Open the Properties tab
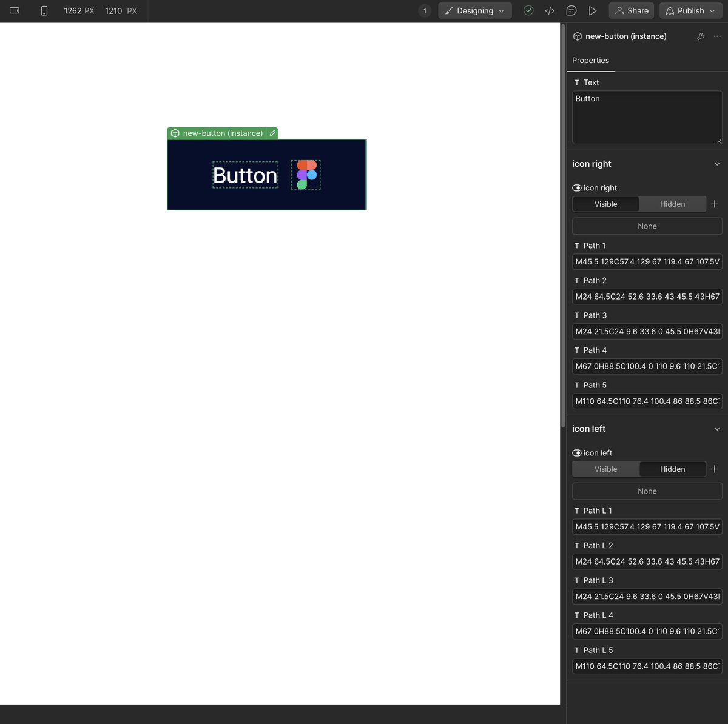The height and width of the screenshot is (724, 728). (590, 61)
